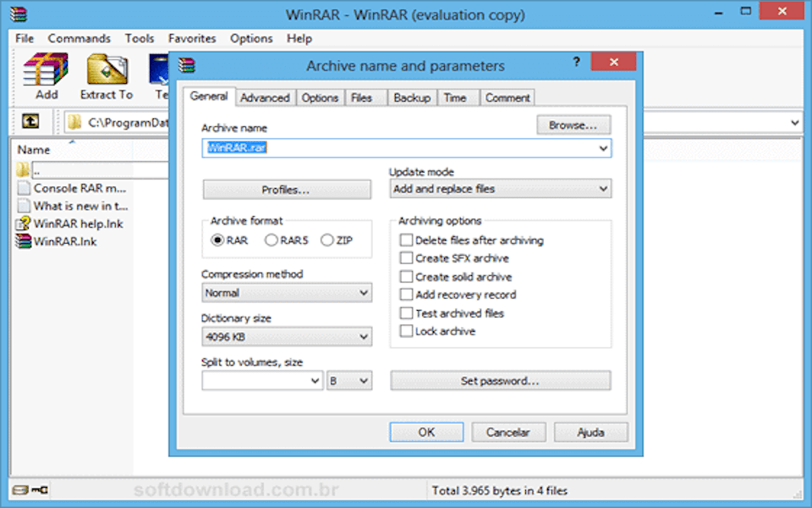Click the Add toolbar icon
The image size is (812, 508).
coord(46,69)
